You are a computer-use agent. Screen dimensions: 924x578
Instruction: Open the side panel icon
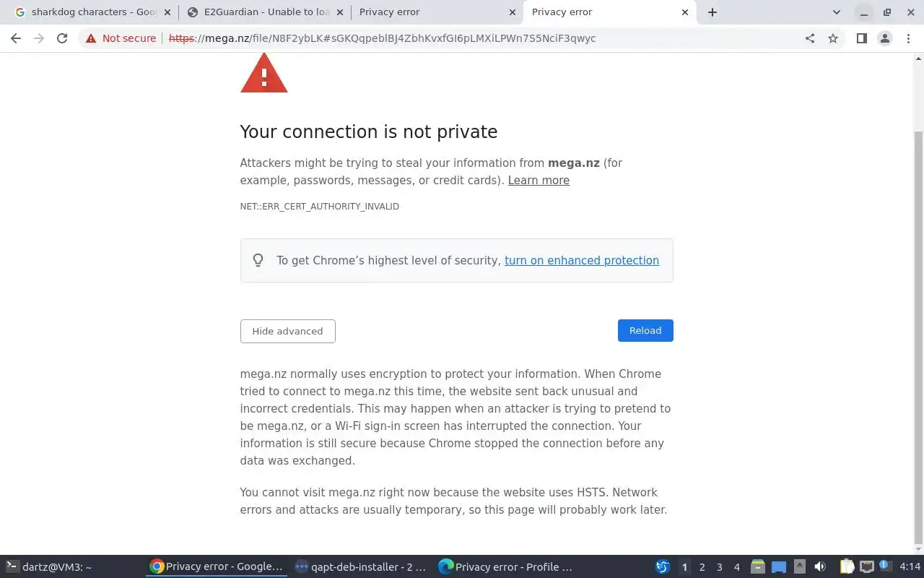click(x=861, y=38)
